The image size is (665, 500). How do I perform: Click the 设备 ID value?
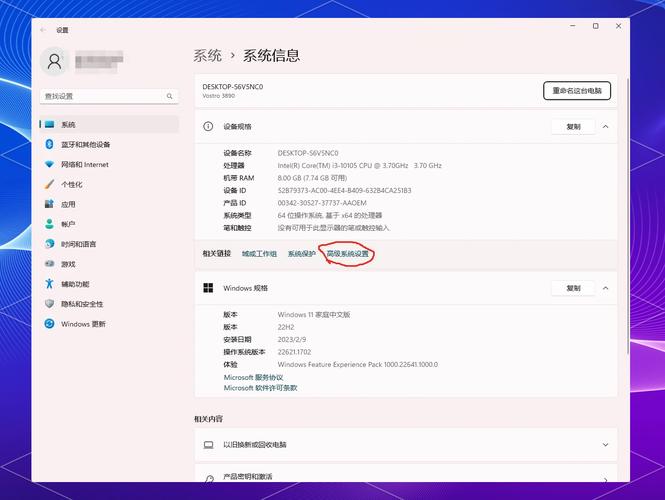tap(344, 190)
